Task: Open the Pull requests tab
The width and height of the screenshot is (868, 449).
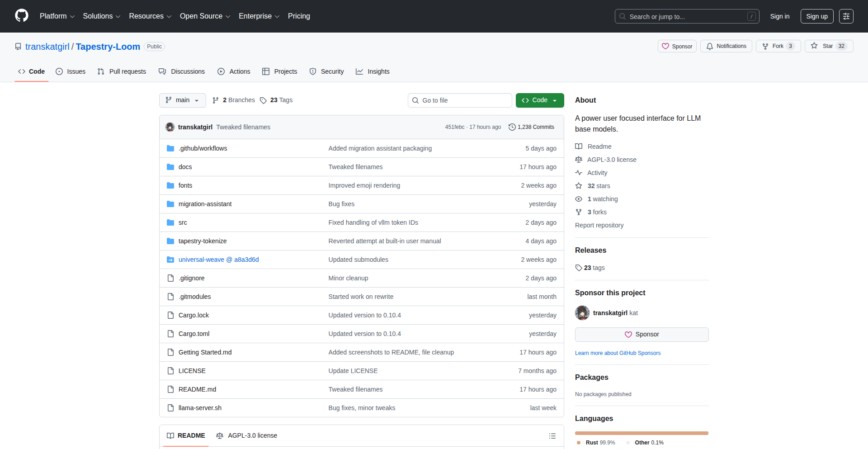Action: click(122, 71)
